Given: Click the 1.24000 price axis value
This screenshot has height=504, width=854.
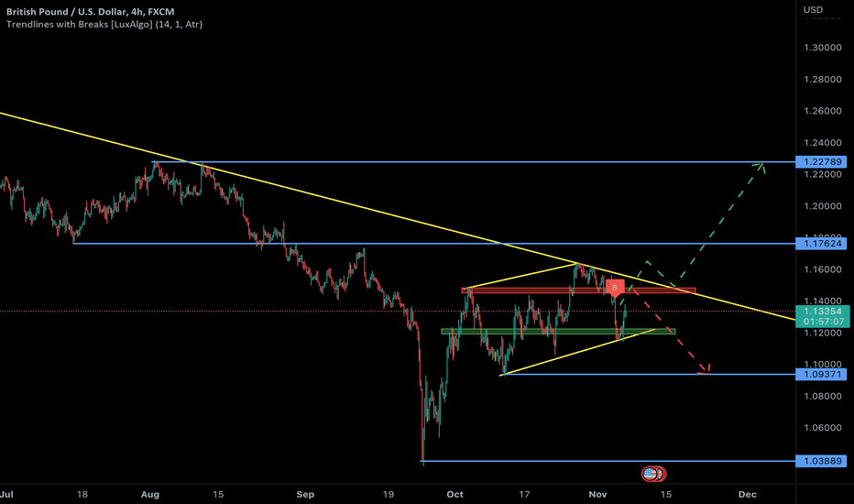Looking at the screenshot, I should (x=823, y=143).
